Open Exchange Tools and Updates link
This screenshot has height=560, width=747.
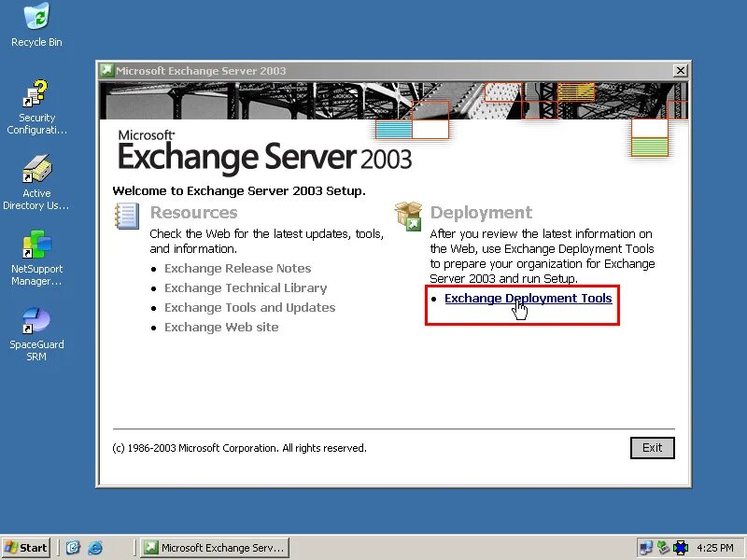(x=249, y=308)
